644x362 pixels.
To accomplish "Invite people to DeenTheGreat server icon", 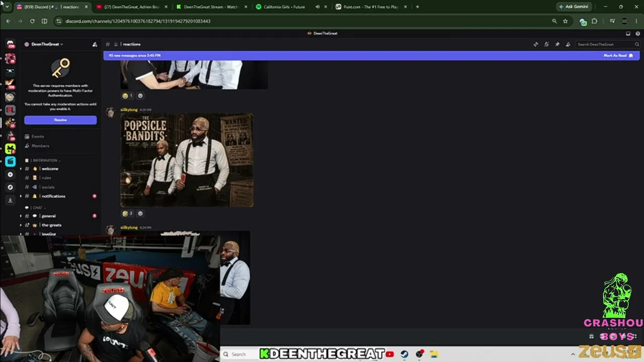I will click(95, 44).
